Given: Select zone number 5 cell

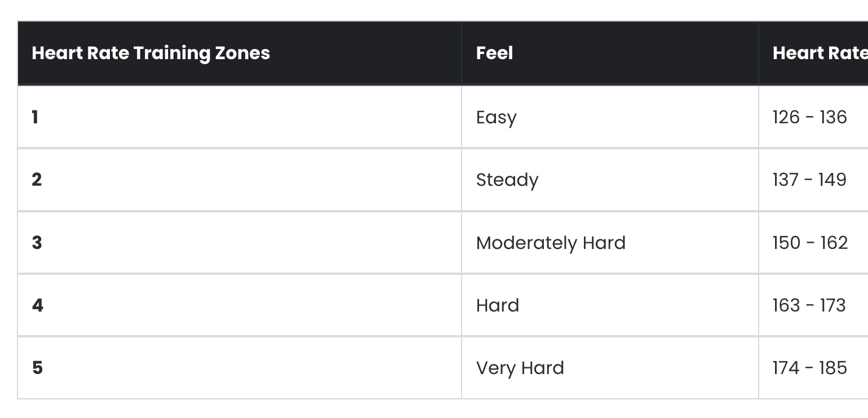Looking at the screenshot, I should pyautogui.click(x=37, y=368).
